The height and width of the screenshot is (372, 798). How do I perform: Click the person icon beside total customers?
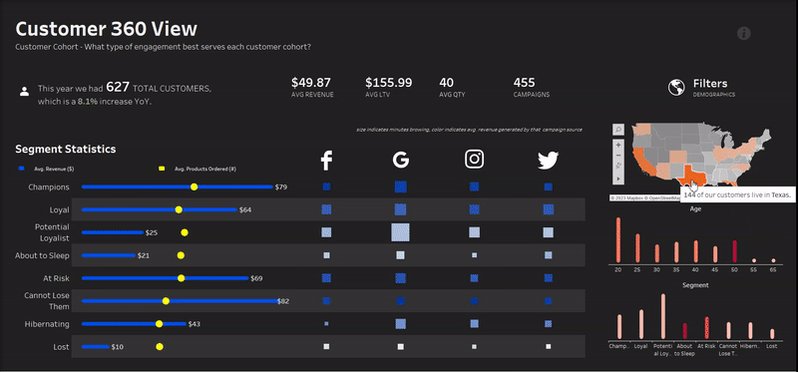tap(24, 92)
